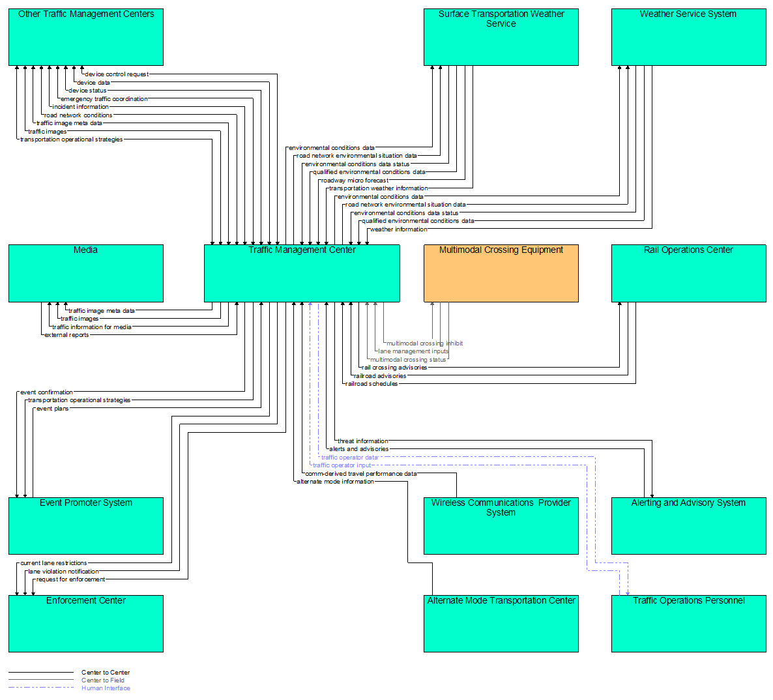Select the 'weather information' flow label
This screenshot has width=773, height=700.
pyautogui.click(x=398, y=229)
